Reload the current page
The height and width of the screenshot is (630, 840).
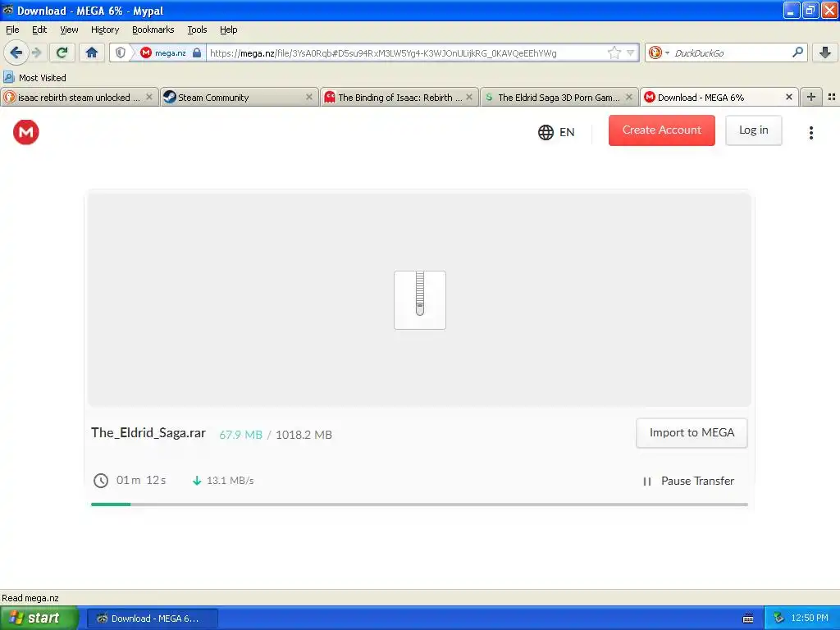click(x=62, y=52)
